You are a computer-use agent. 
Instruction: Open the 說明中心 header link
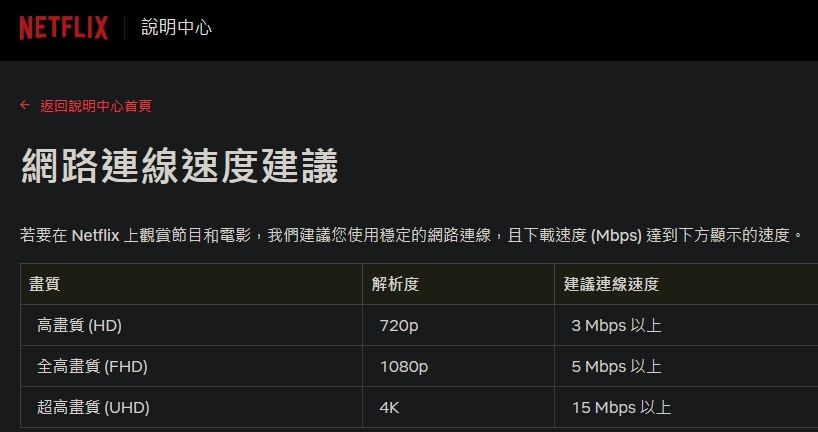coord(176,28)
